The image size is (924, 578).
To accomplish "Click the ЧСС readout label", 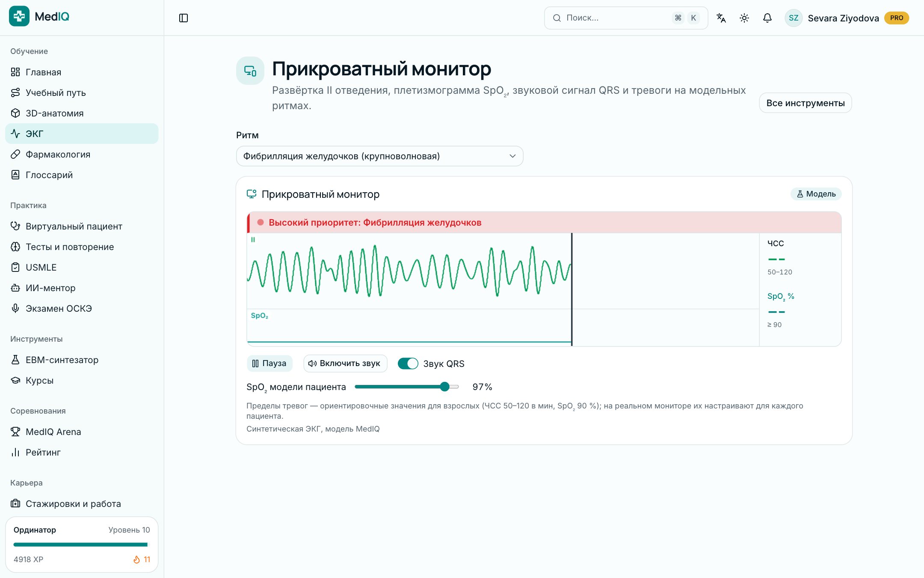I will click(776, 244).
